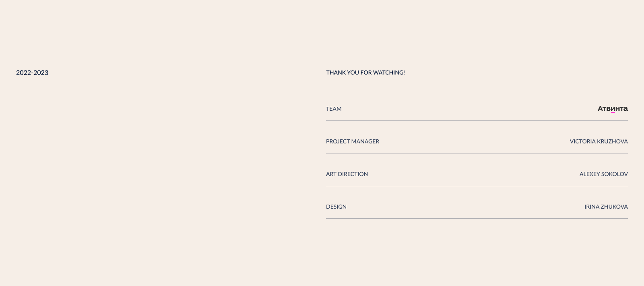Image resolution: width=644 pixels, height=286 pixels.
Task: Click the first name IRINA
Action: point(592,207)
